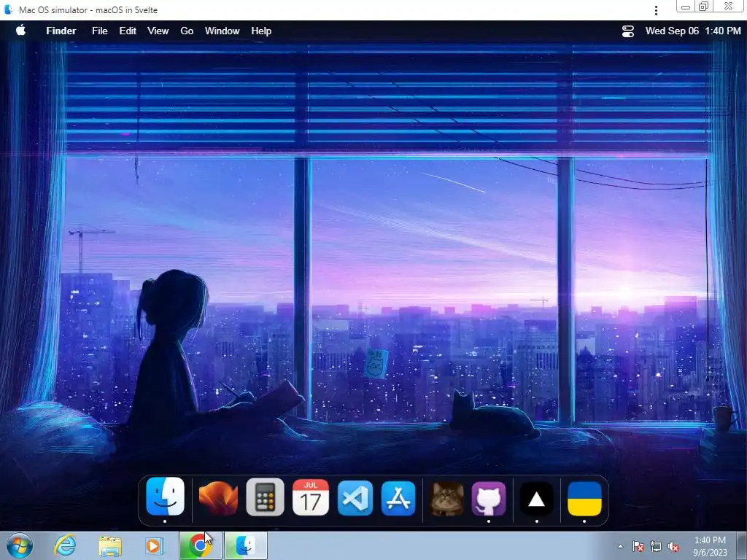
Task: Click the menu bar date and time
Action: (x=693, y=31)
